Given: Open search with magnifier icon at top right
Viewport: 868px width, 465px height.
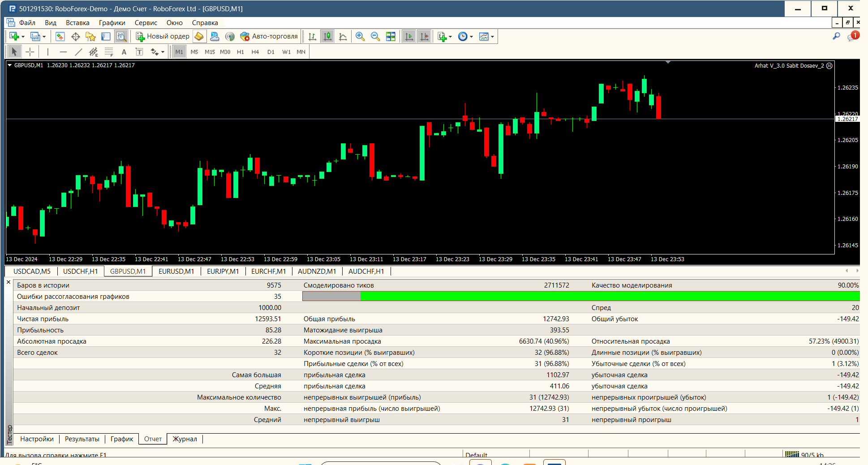Looking at the screenshot, I should pyautogui.click(x=836, y=36).
